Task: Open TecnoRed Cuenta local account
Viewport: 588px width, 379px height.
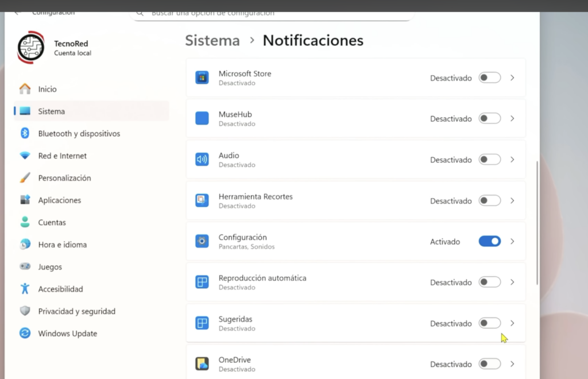Action: [55, 48]
